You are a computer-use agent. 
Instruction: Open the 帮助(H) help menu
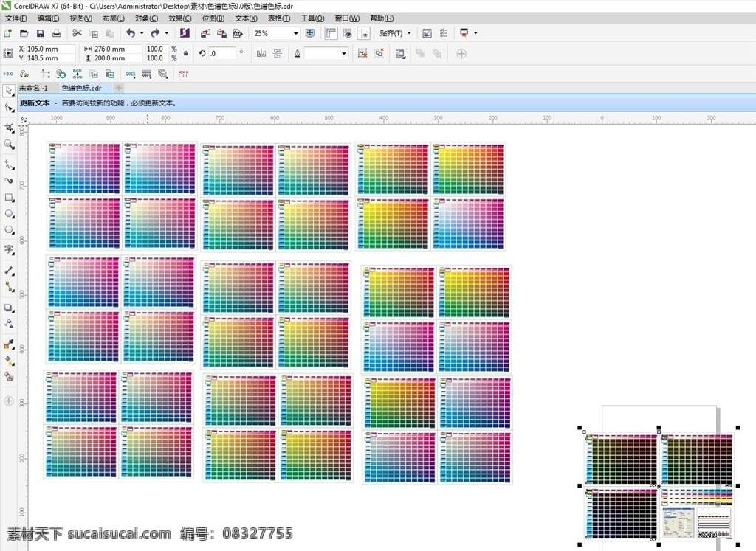(x=382, y=18)
